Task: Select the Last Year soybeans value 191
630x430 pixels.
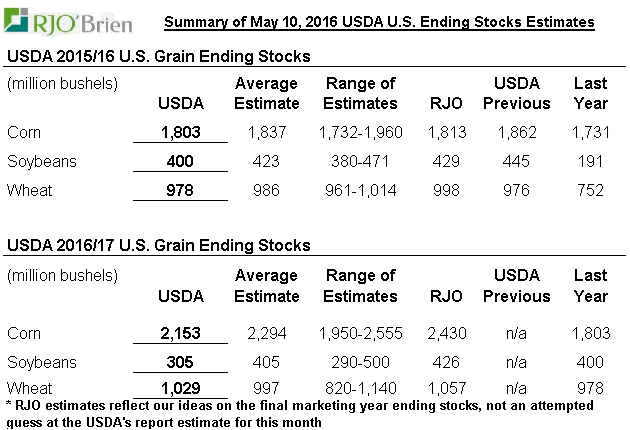Action: [591, 162]
